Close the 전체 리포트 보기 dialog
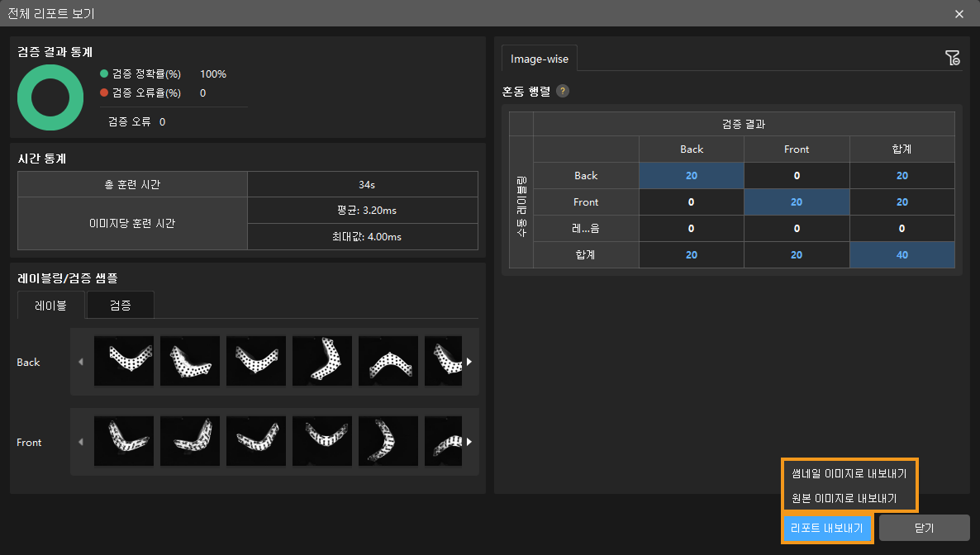Viewport: 980px width, 555px height. 959,14
